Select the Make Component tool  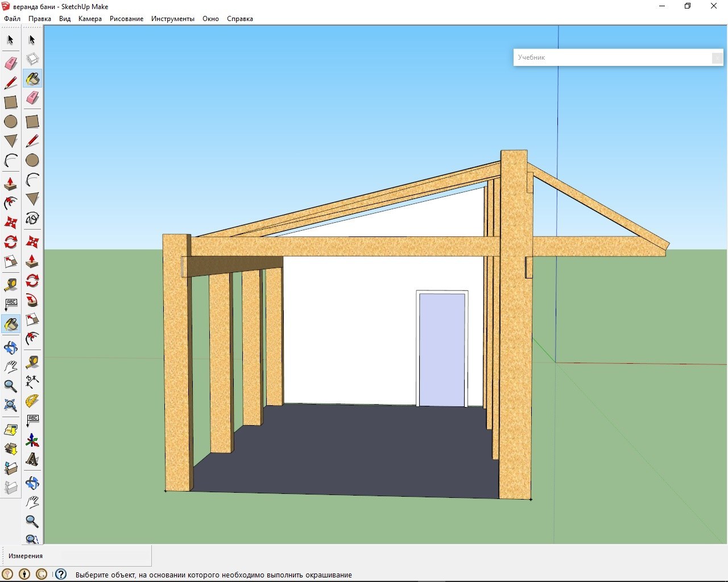(32, 59)
